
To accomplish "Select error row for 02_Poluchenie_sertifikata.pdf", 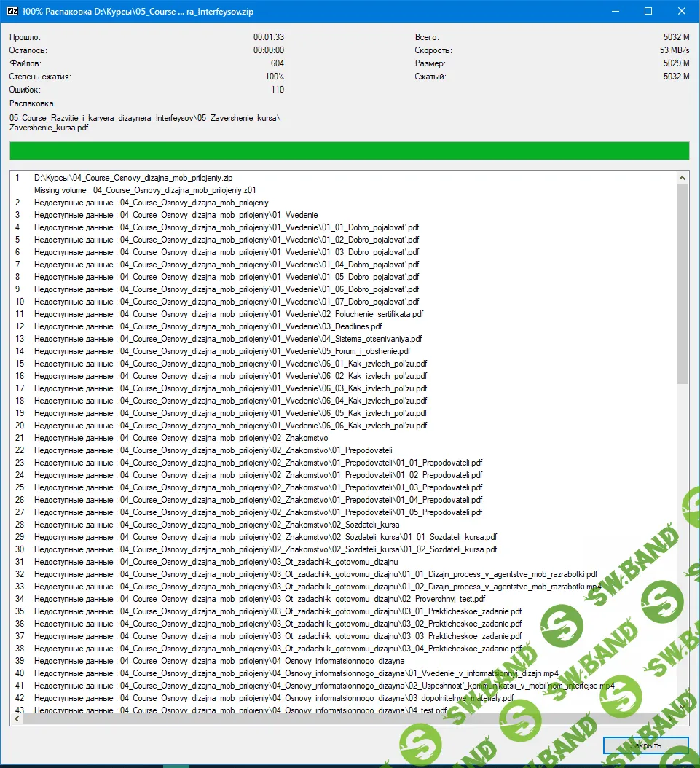I will pos(228,314).
